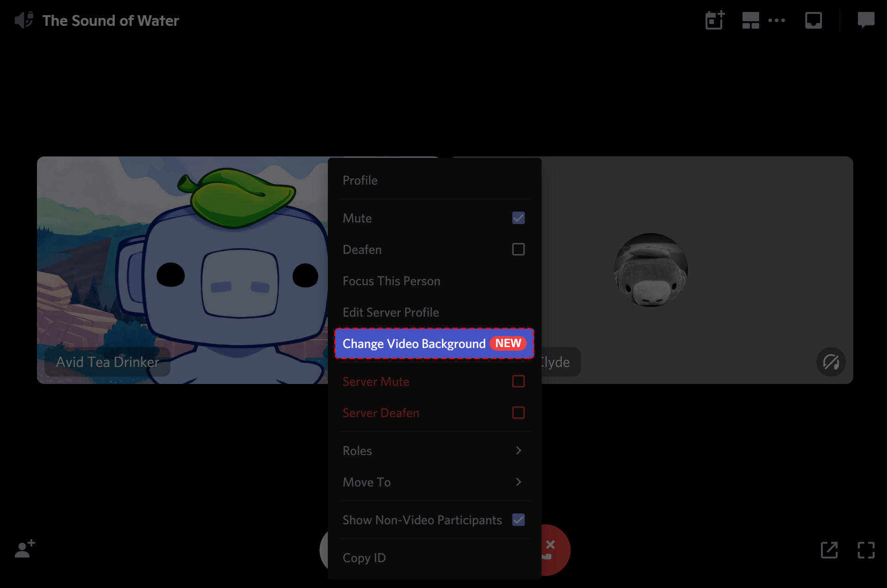Viewport: 887px width, 588px height.
Task: Click the disconnect call icon
Action: [550, 551]
